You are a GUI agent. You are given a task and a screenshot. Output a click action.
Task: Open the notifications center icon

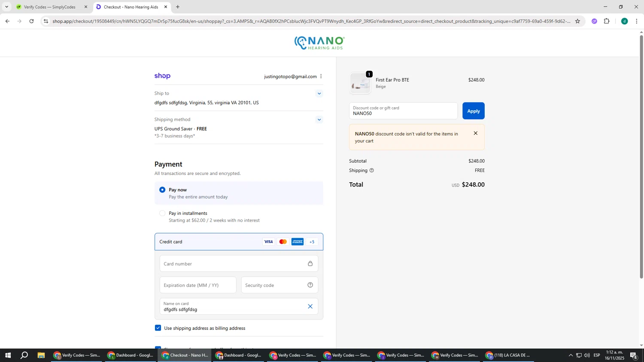tap(634, 355)
